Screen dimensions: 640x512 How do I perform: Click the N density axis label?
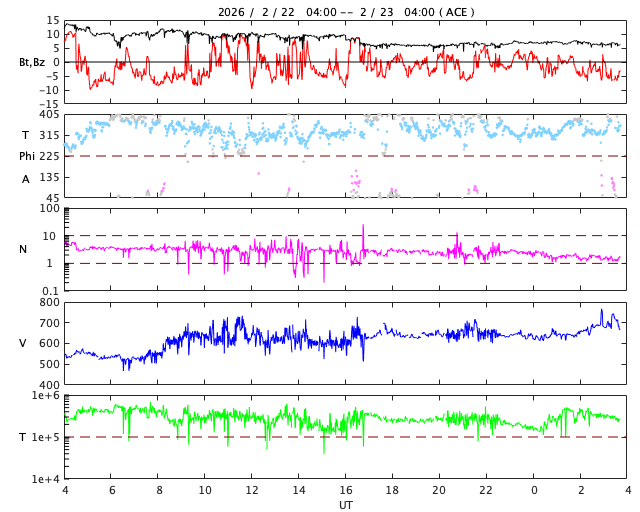tap(23, 249)
